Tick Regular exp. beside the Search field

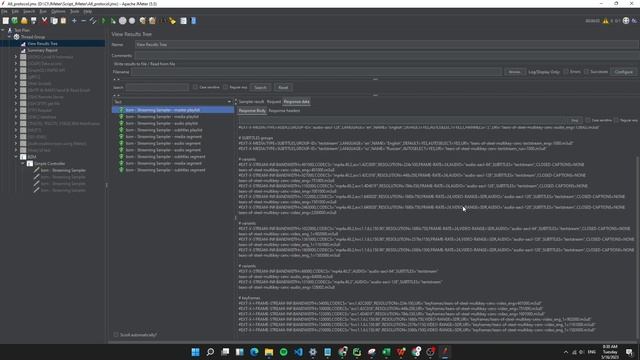click(x=225, y=87)
